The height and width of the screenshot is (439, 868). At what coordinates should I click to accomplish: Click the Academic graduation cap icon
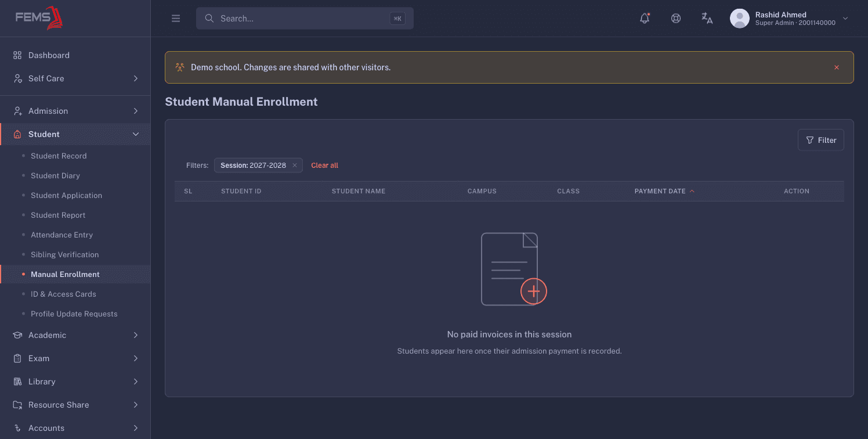tap(17, 335)
